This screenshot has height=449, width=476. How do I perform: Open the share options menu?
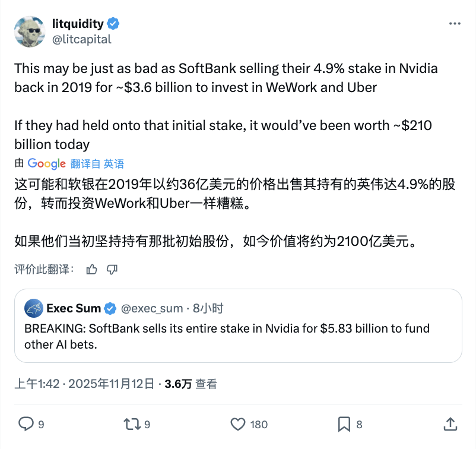[452, 425]
